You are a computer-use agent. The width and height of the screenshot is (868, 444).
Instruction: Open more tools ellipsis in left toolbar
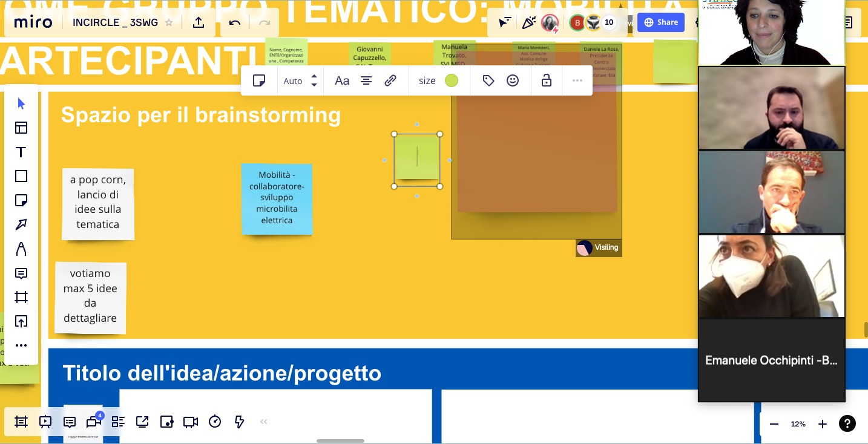[x=21, y=345]
